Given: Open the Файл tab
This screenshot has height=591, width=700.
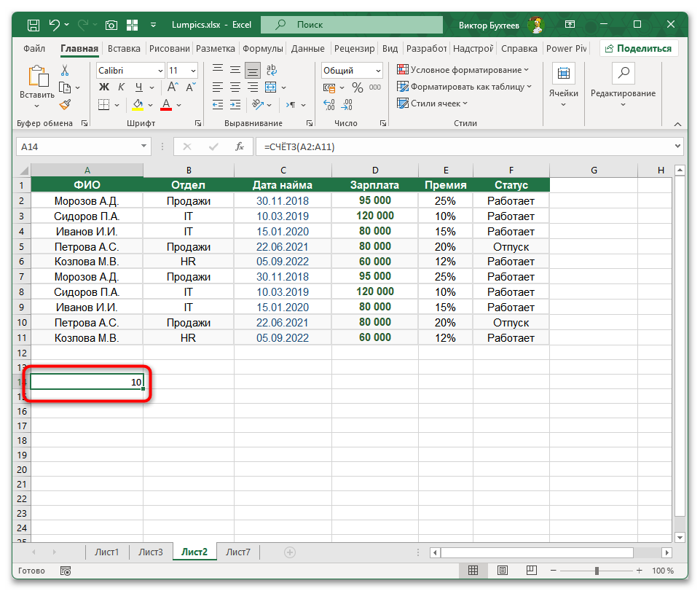Looking at the screenshot, I should (x=34, y=48).
